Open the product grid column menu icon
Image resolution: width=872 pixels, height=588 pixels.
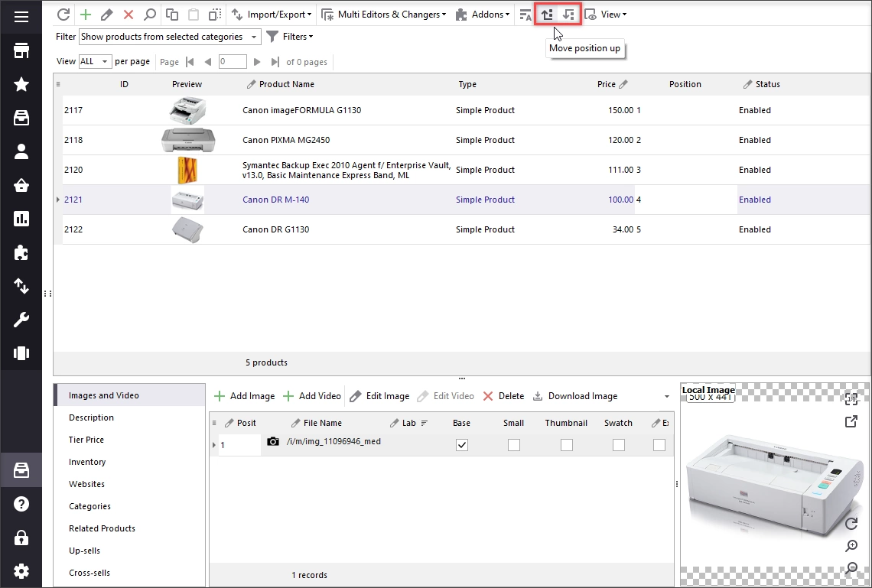click(x=58, y=84)
